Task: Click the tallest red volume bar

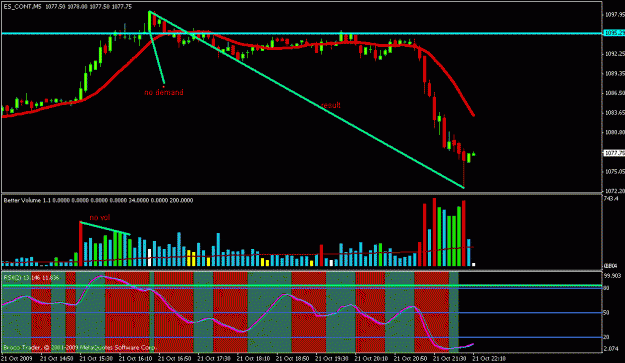Action: pos(434,233)
